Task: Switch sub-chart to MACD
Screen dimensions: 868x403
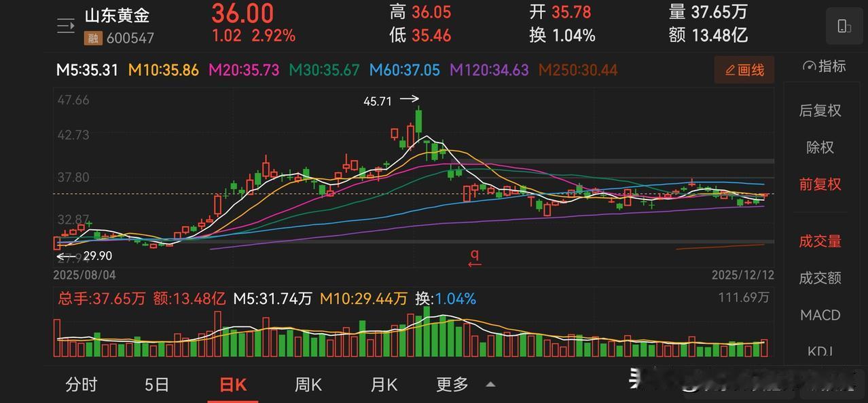Action: pyautogui.click(x=820, y=315)
